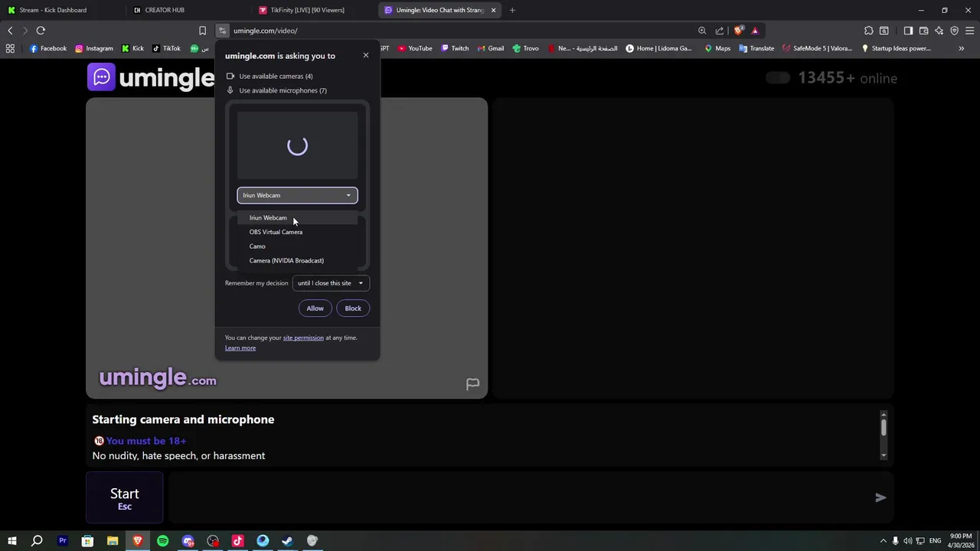Open the browser hamburger menu
Image resolution: width=980 pixels, height=551 pixels.
pyautogui.click(x=970, y=31)
